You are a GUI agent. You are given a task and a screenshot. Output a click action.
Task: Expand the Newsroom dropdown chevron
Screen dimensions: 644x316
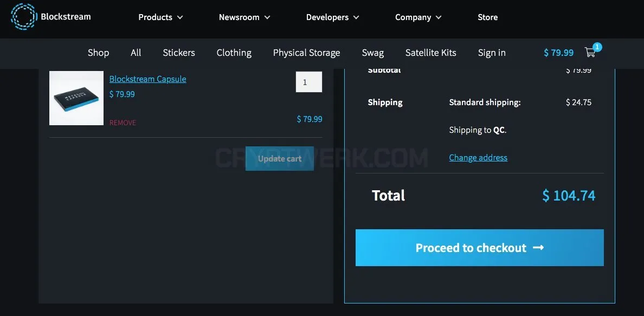point(267,17)
